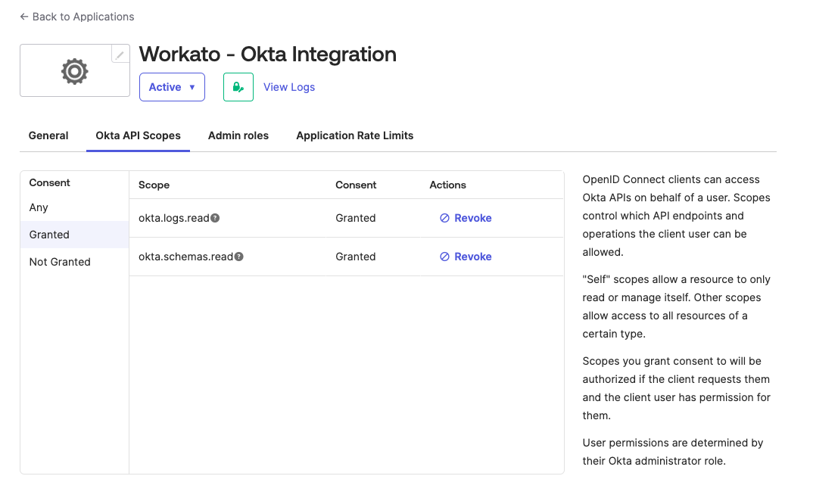Click the green lock security icon beside Active

(238, 86)
